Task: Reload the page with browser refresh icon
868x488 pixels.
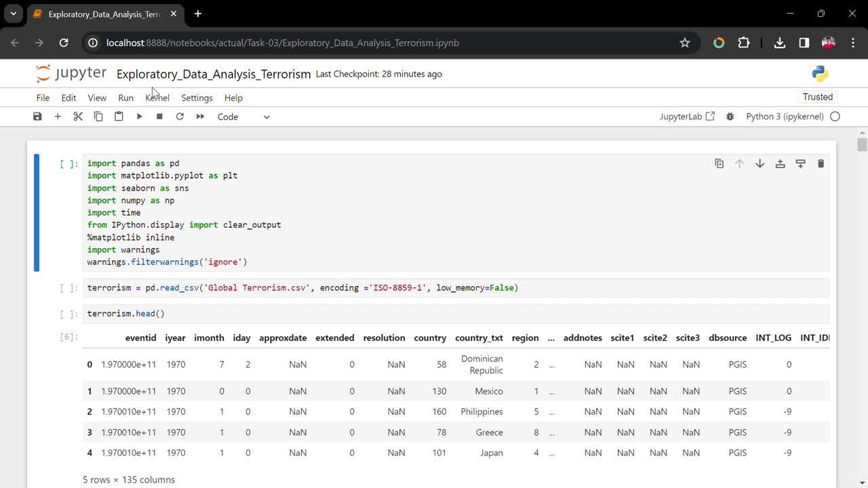Action: [x=64, y=43]
